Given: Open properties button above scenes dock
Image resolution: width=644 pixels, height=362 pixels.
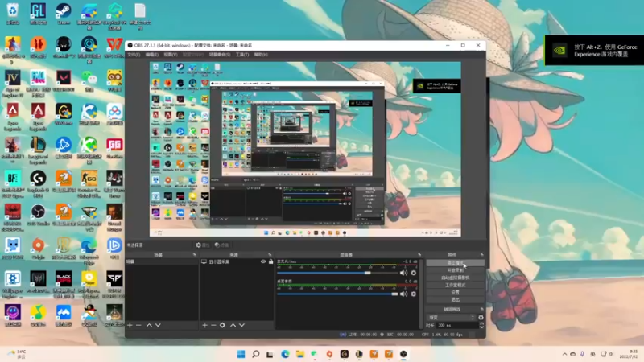Looking at the screenshot, I should point(202,245).
